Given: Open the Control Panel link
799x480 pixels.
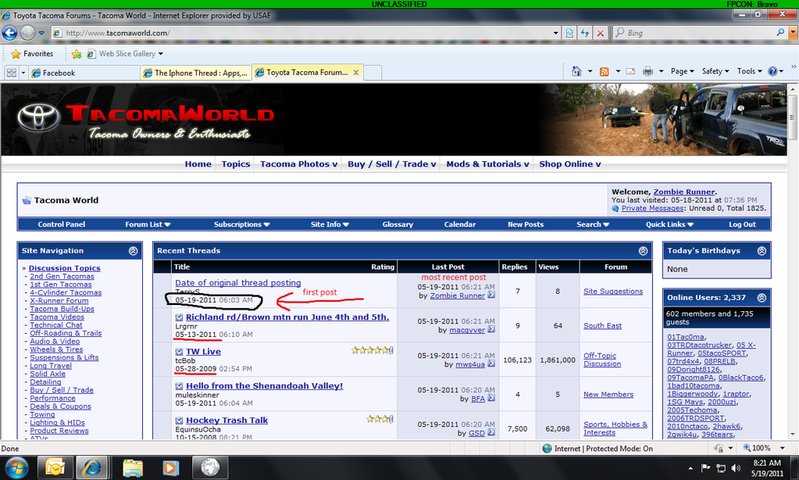Looking at the screenshot, I should 61,224.
